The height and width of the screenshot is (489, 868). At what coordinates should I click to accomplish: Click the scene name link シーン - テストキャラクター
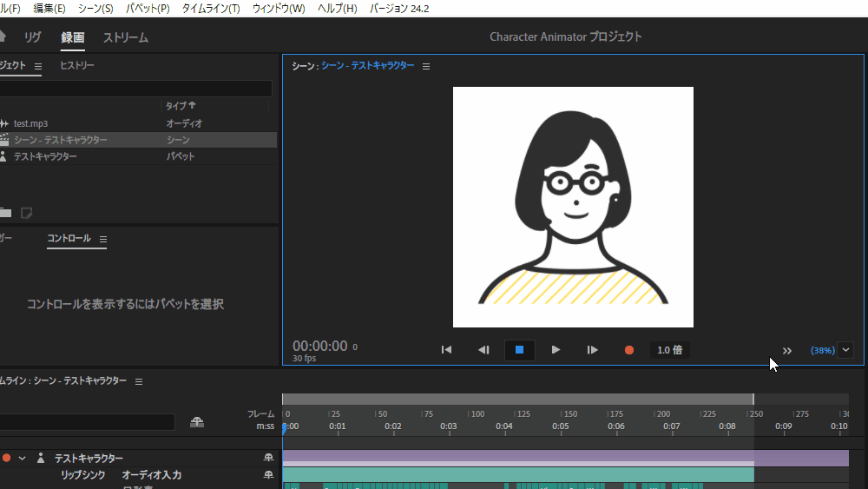[x=367, y=65]
